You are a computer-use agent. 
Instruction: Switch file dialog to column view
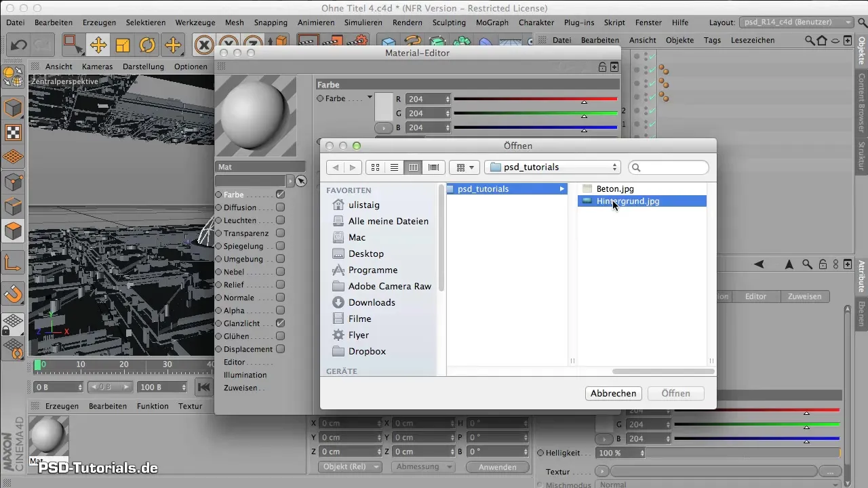(413, 167)
